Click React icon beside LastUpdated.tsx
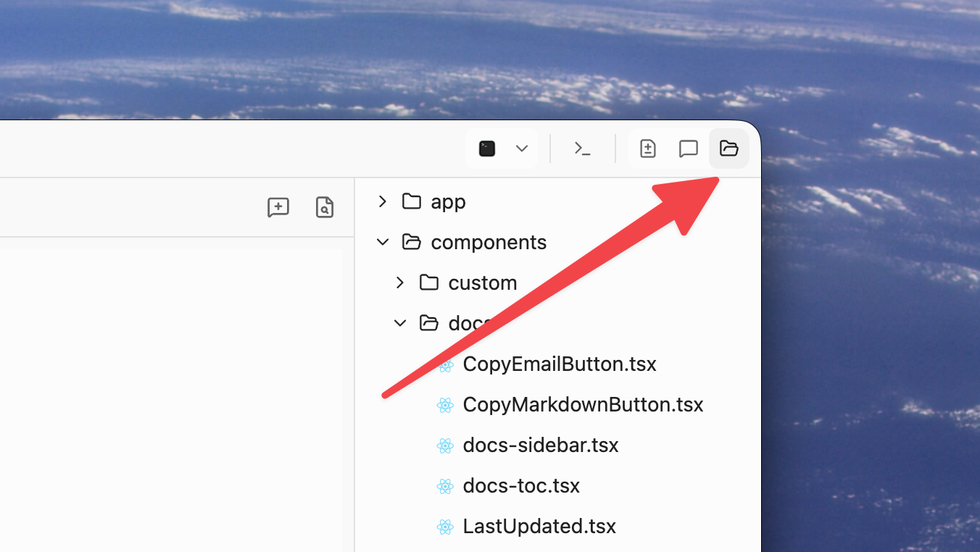Image resolution: width=980 pixels, height=552 pixels. tap(446, 527)
